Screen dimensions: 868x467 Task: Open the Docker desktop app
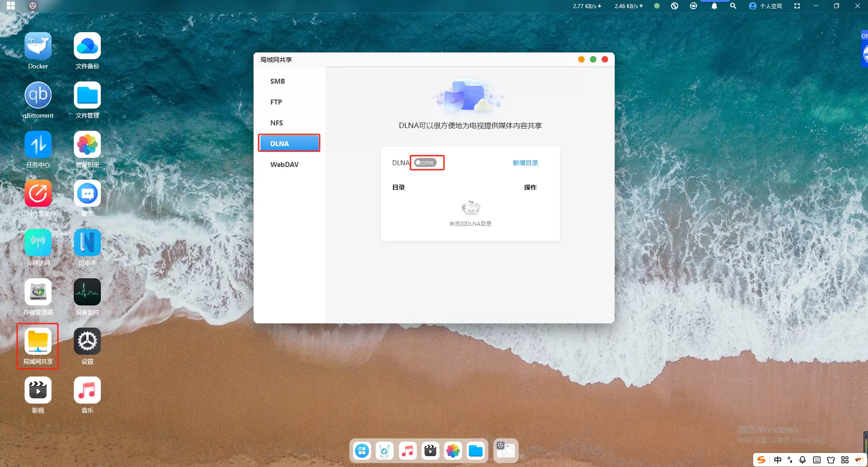pyautogui.click(x=38, y=46)
